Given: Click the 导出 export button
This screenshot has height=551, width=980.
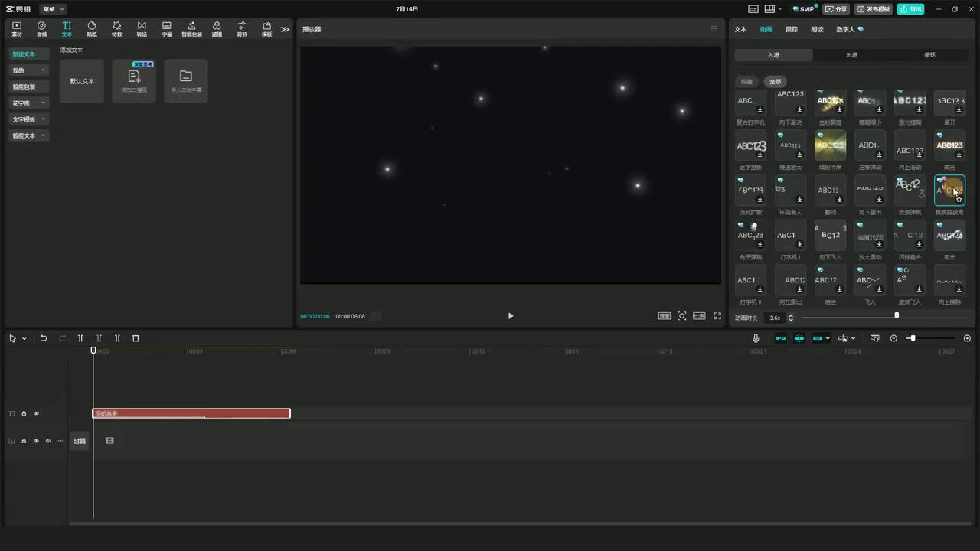Looking at the screenshot, I should click(911, 9).
